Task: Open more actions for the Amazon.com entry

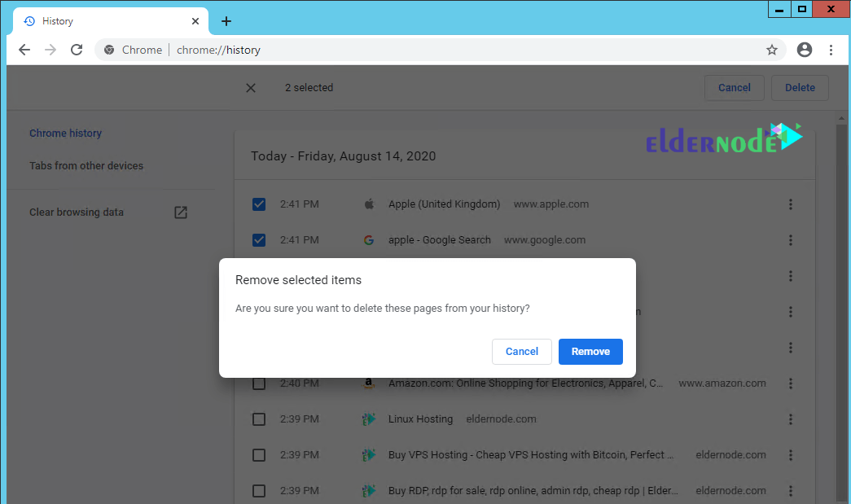Action: [790, 383]
